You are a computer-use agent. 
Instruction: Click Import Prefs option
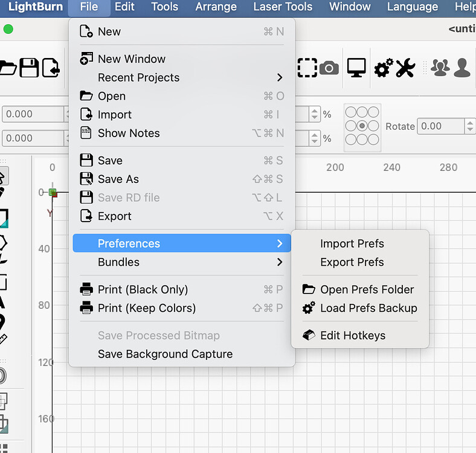coord(352,243)
